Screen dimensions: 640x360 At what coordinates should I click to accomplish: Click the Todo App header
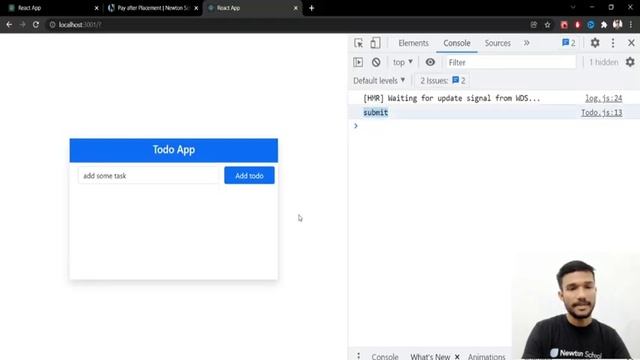click(174, 150)
